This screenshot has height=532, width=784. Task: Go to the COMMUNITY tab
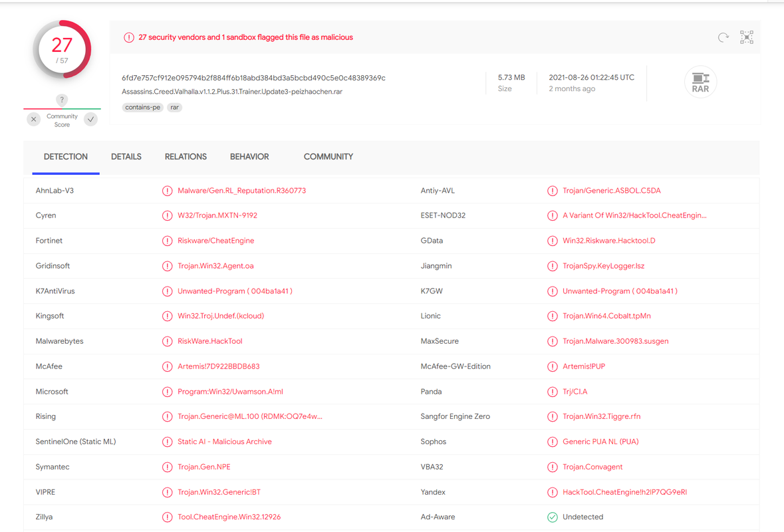(x=328, y=157)
